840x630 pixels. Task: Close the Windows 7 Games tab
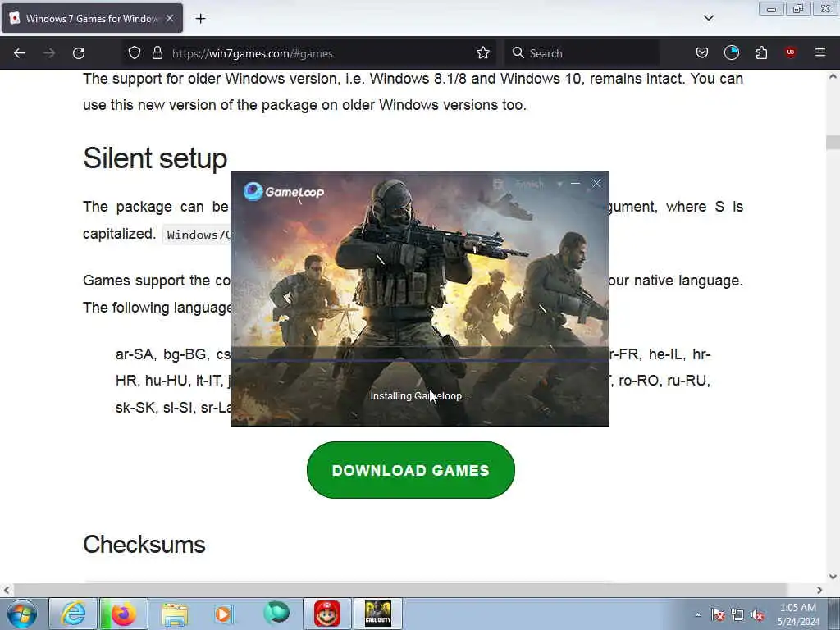[170, 18]
